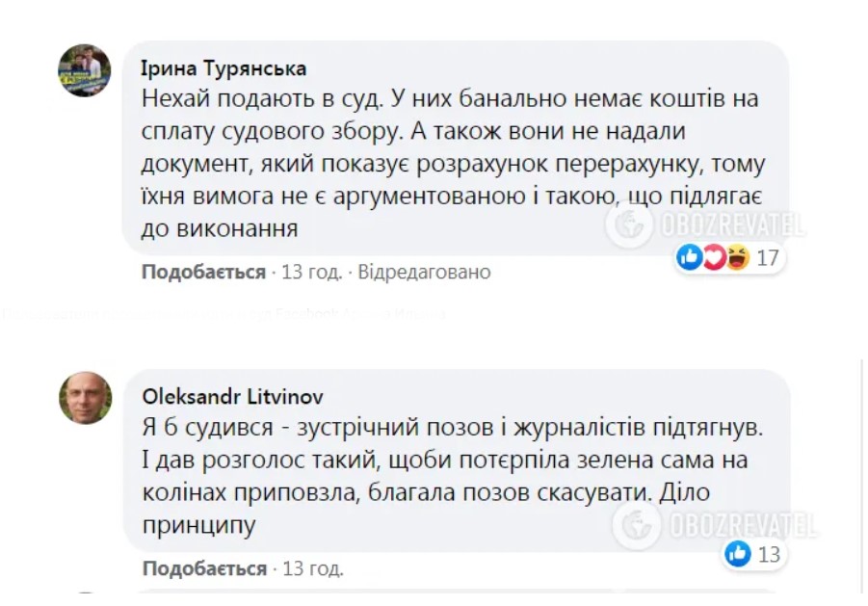868x606 pixels.
Task: Click the blue thumbs-up reaction beside 17
Action: point(690,257)
